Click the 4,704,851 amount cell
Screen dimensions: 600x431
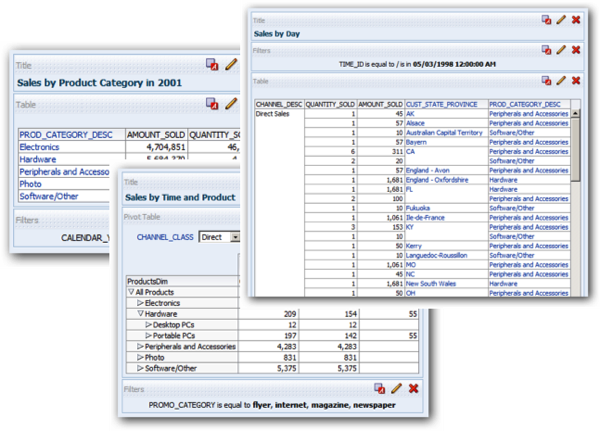coord(157,147)
